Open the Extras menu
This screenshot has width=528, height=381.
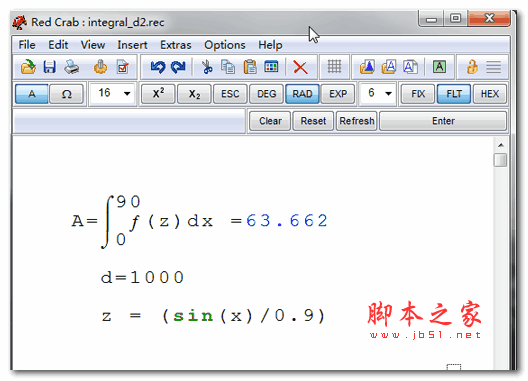pos(175,45)
